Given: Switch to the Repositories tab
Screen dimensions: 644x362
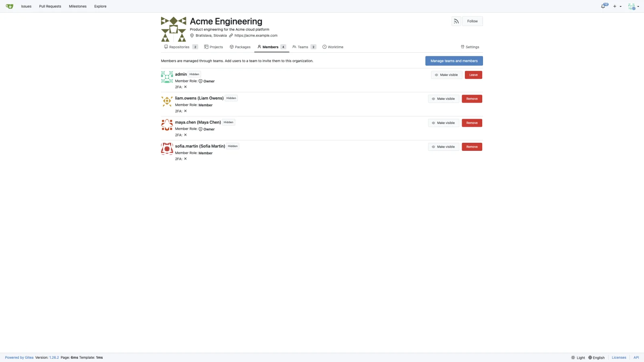Looking at the screenshot, I should tap(181, 47).
